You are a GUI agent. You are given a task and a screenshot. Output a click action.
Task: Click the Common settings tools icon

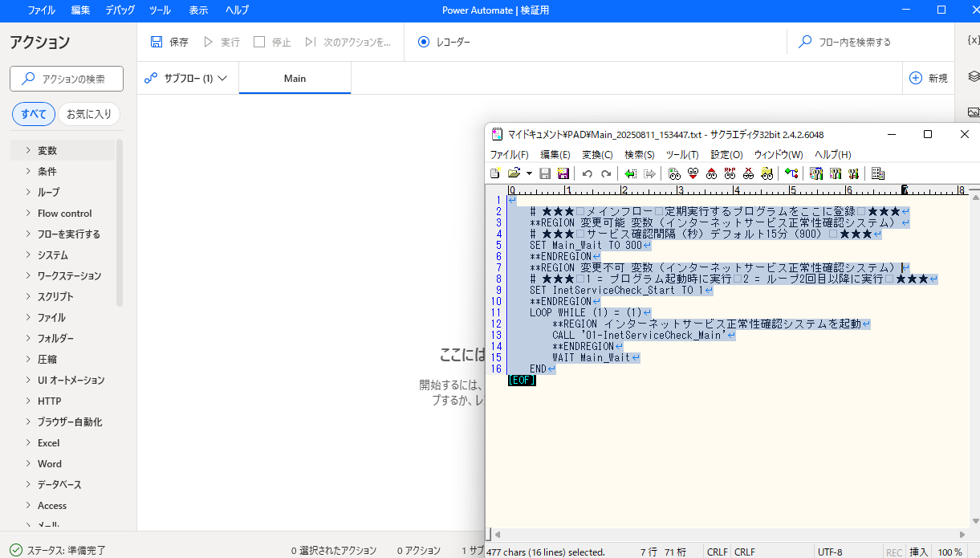[853, 173]
